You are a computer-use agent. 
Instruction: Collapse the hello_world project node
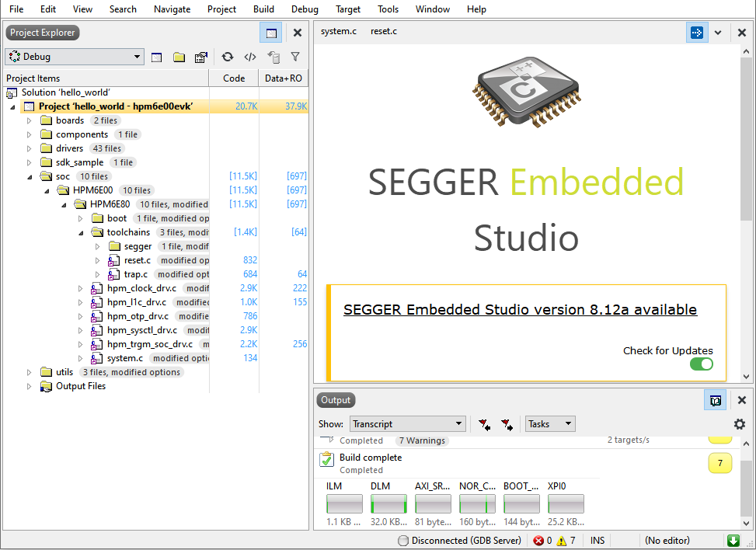pyautogui.click(x=12, y=107)
